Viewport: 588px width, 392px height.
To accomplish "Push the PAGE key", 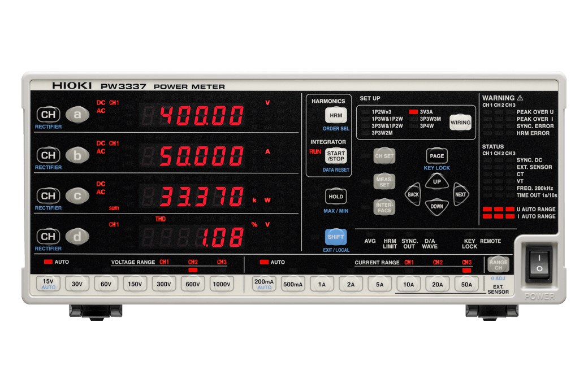I will coord(437,156).
